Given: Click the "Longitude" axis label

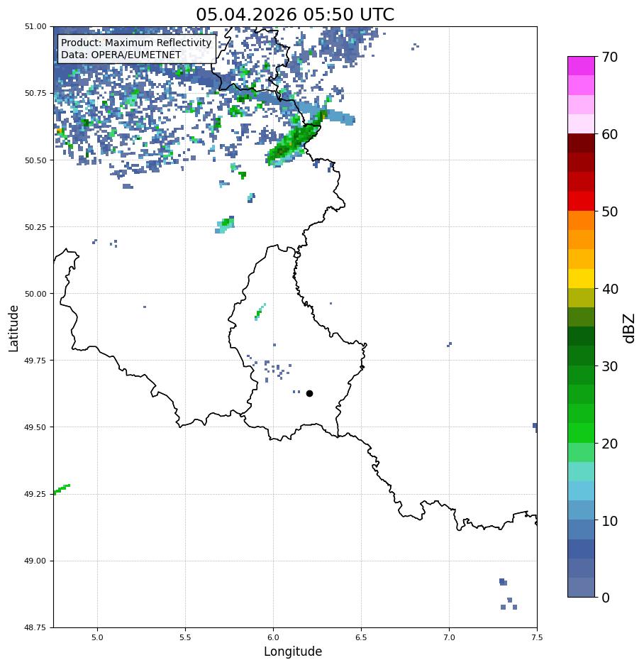Looking at the screenshot, I should point(293,651).
